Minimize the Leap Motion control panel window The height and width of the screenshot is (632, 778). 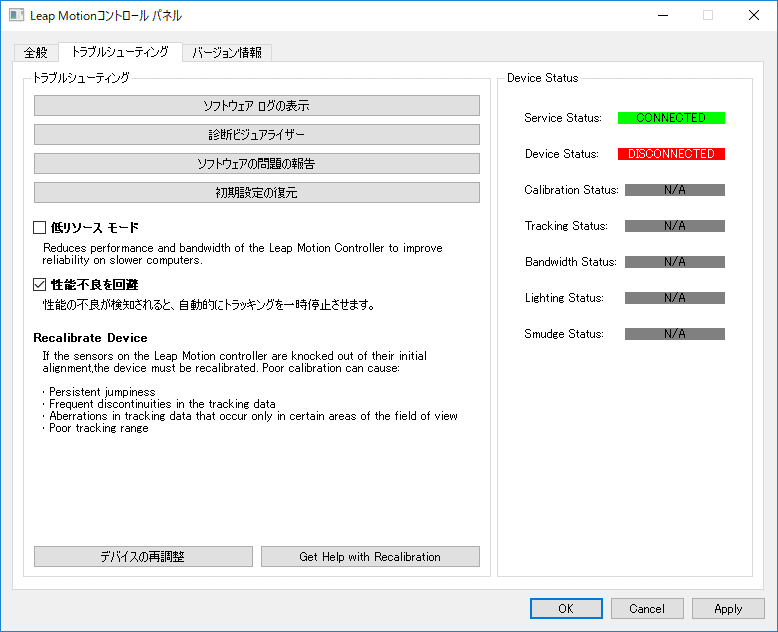(x=662, y=16)
